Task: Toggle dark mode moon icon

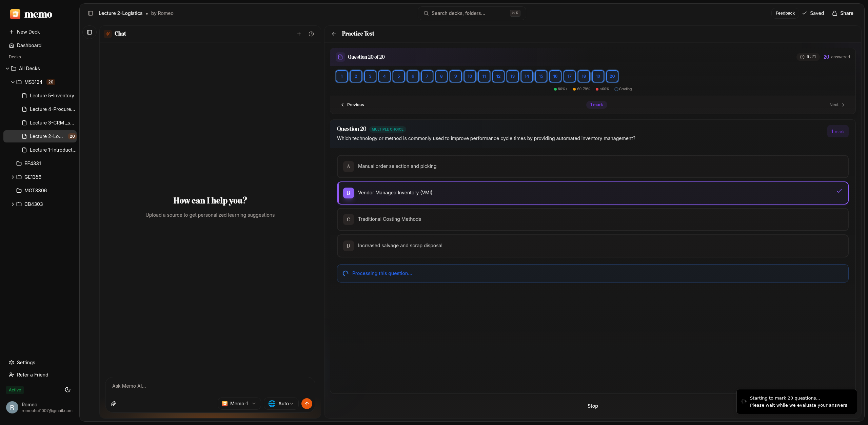Action: click(x=67, y=389)
